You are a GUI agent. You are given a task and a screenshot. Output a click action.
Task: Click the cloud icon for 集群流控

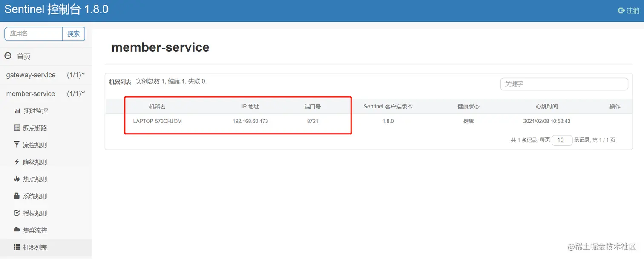tap(17, 230)
